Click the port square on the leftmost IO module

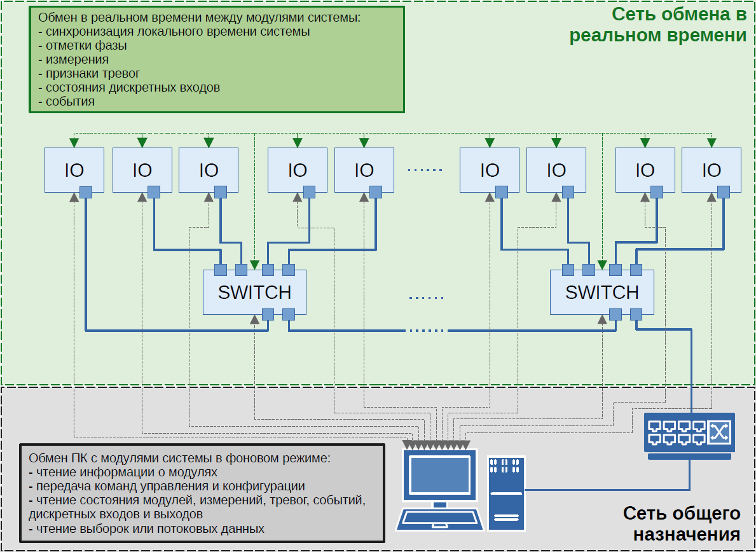tap(86, 191)
